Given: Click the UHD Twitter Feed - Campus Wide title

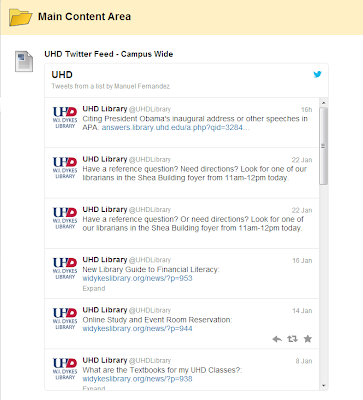Looking at the screenshot, I should click(109, 54).
